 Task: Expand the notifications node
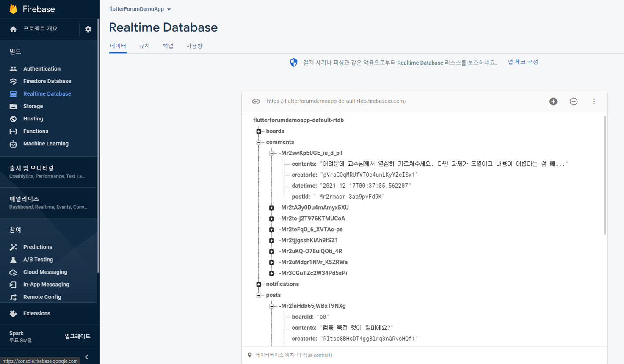click(x=259, y=285)
